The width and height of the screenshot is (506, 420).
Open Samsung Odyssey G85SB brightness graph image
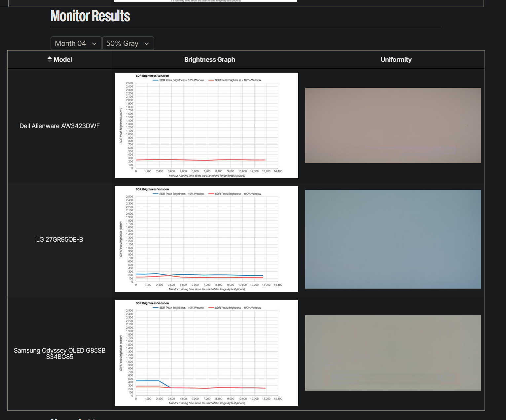207,353
